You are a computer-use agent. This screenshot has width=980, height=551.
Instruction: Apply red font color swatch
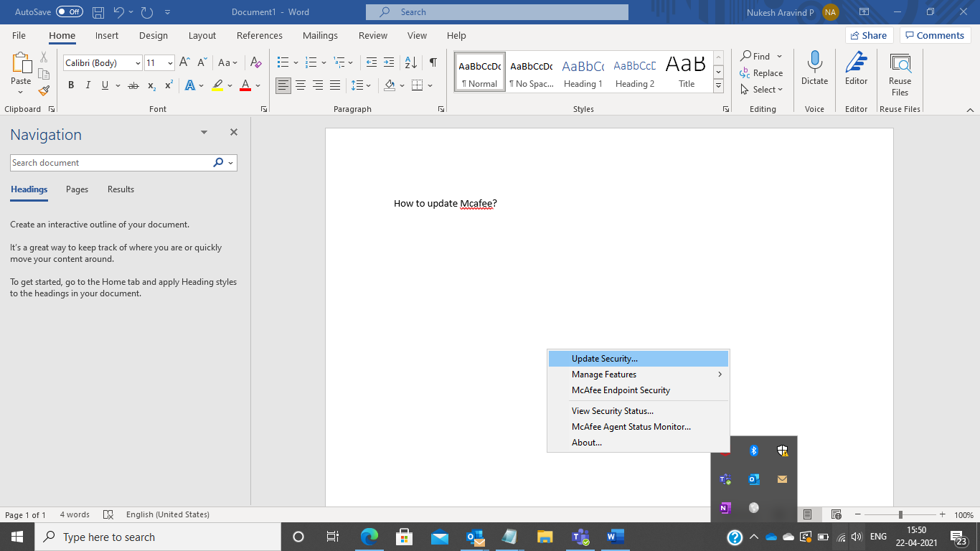tap(245, 85)
